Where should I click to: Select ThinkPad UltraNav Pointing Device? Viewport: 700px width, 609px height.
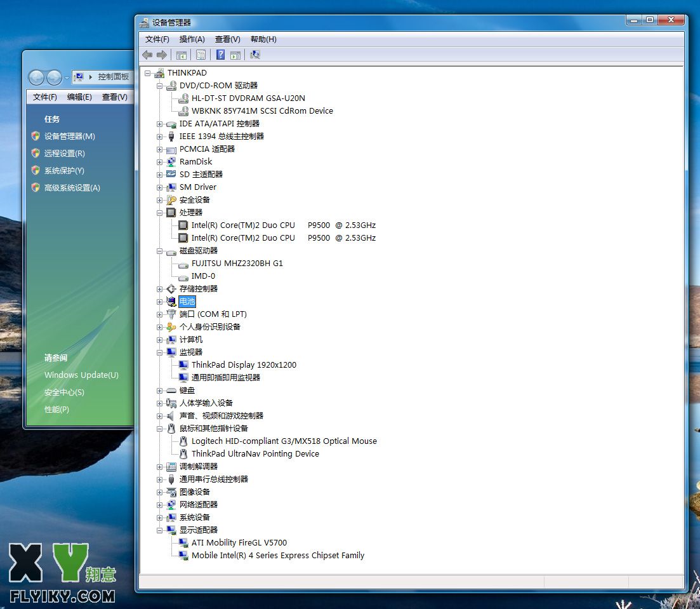pyautogui.click(x=255, y=454)
